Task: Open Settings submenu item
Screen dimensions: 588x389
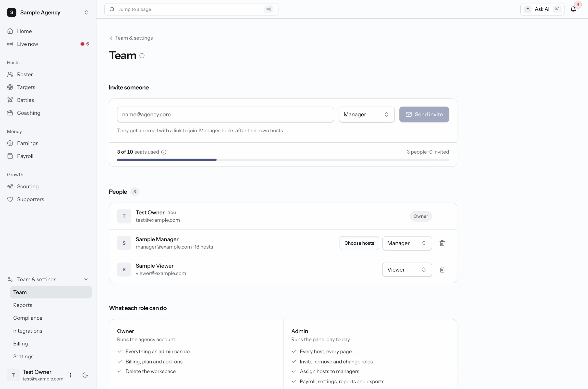Action: (x=51, y=357)
